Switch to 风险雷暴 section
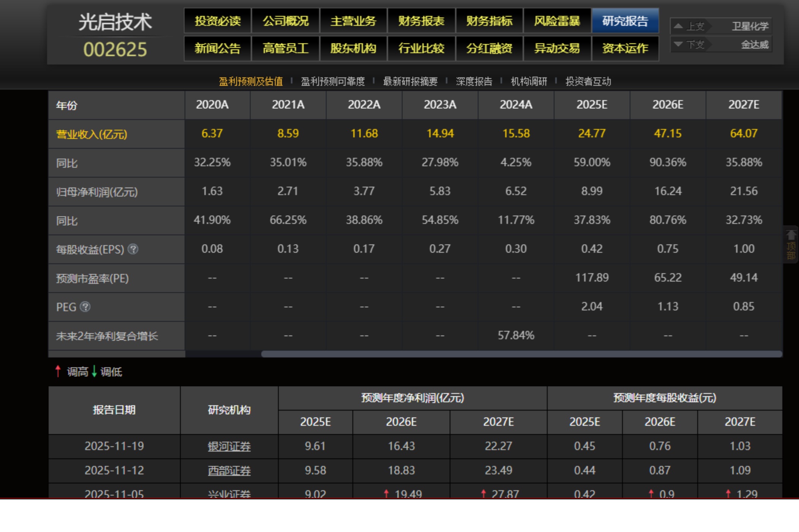This screenshot has width=799, height=532. (557, 21)
